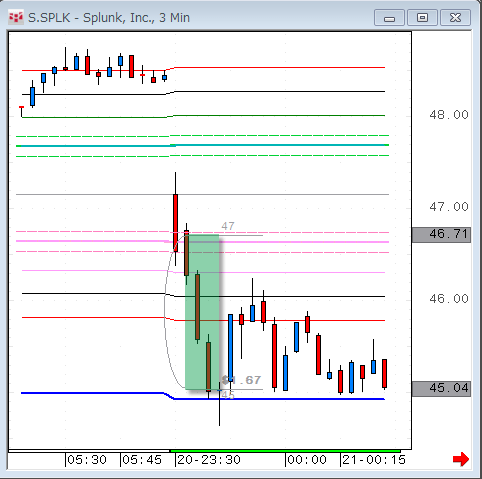Click the cyan horizontal level line
The height and width of the screenshot is (479, 482).
click(202, 146)
